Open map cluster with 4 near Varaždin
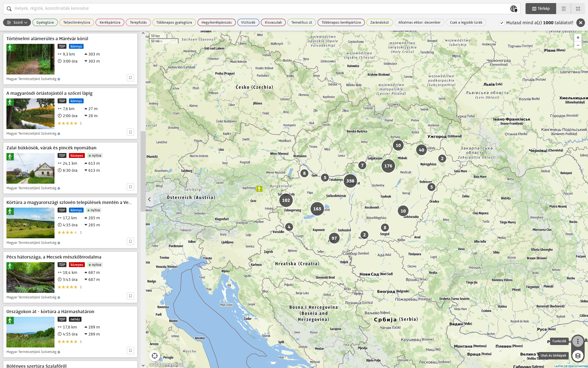588x368 pixels. coord(289,227)
